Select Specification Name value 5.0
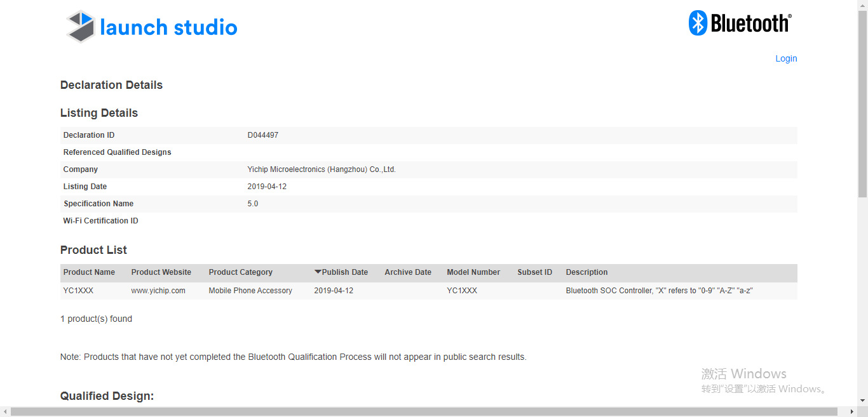868x417 pixels. (x=253, y=204)
